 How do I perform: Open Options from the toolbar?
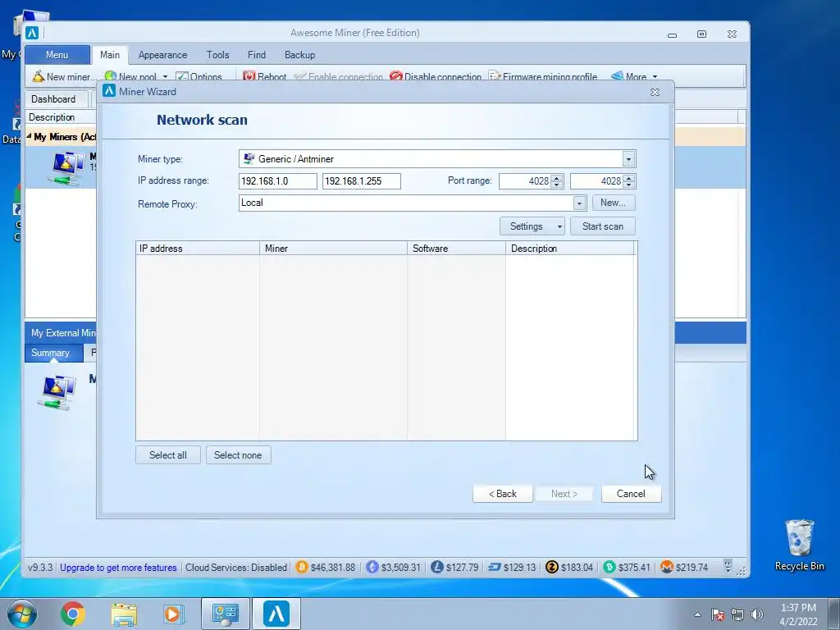point(199,76)
